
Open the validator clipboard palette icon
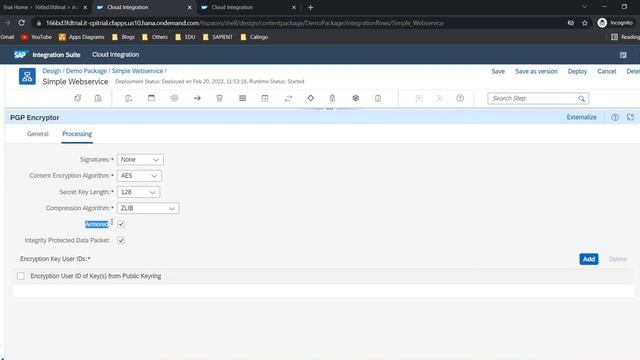(378, 98)
